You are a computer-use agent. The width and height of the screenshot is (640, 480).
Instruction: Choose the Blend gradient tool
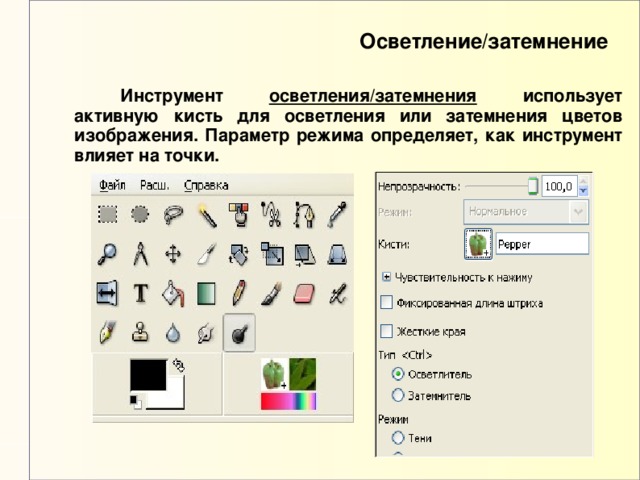point(206,293)
